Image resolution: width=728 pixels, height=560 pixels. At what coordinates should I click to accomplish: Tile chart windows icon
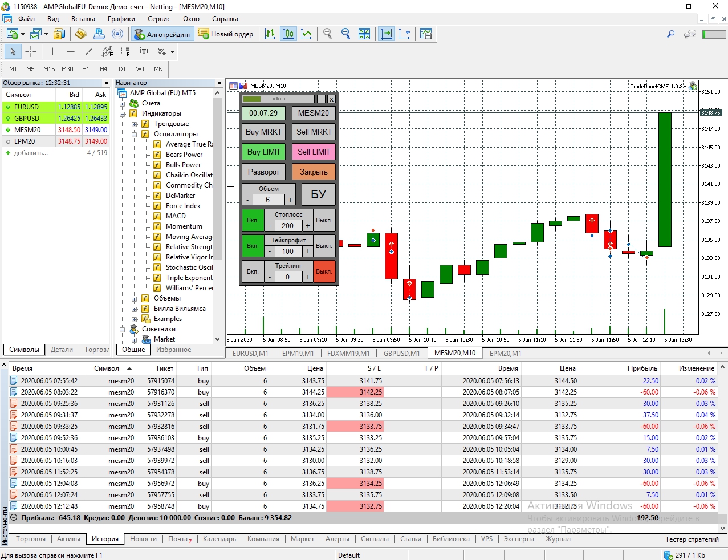coord(364,34)
